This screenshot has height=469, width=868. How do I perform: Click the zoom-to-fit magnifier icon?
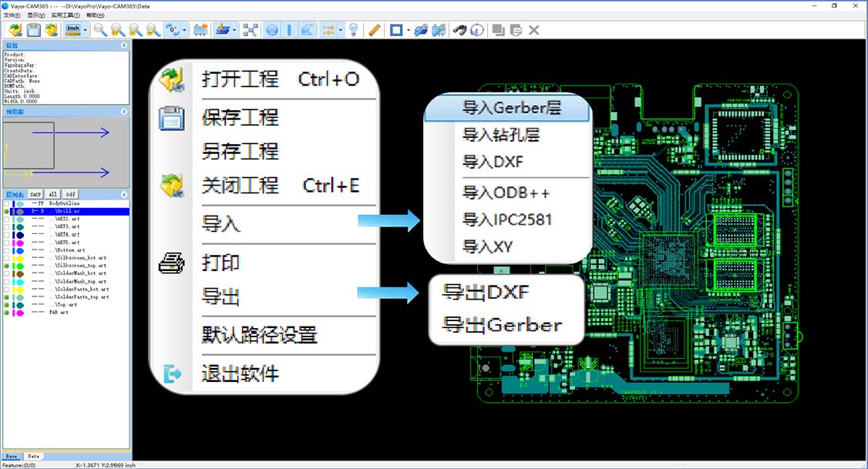tap(118, 30)
